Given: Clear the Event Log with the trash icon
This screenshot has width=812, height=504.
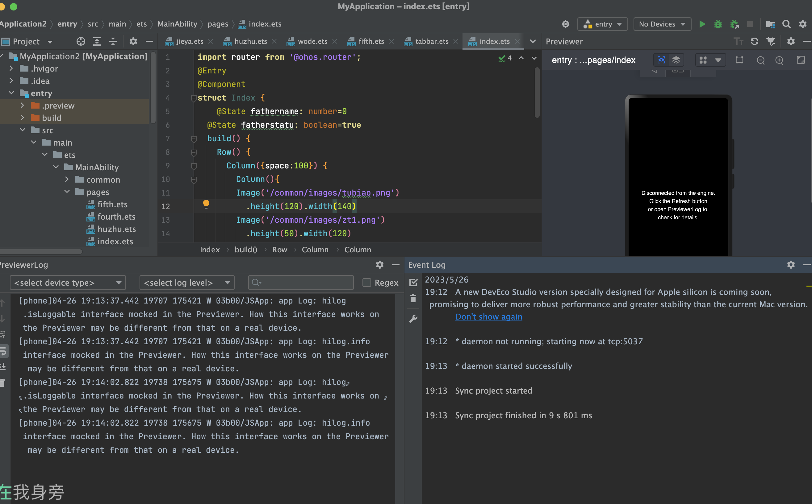Looking at the screenshot, I should click(413, 298).
